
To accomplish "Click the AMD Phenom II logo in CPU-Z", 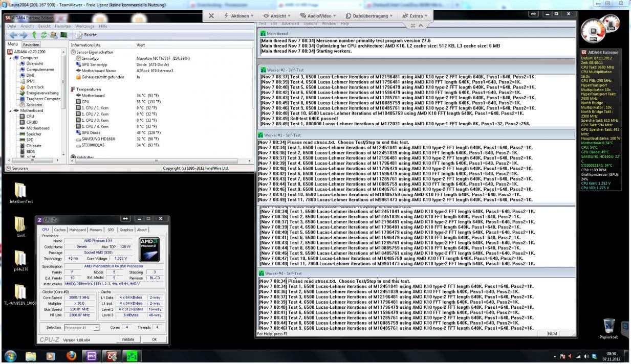I will click(x=149, y=249).
